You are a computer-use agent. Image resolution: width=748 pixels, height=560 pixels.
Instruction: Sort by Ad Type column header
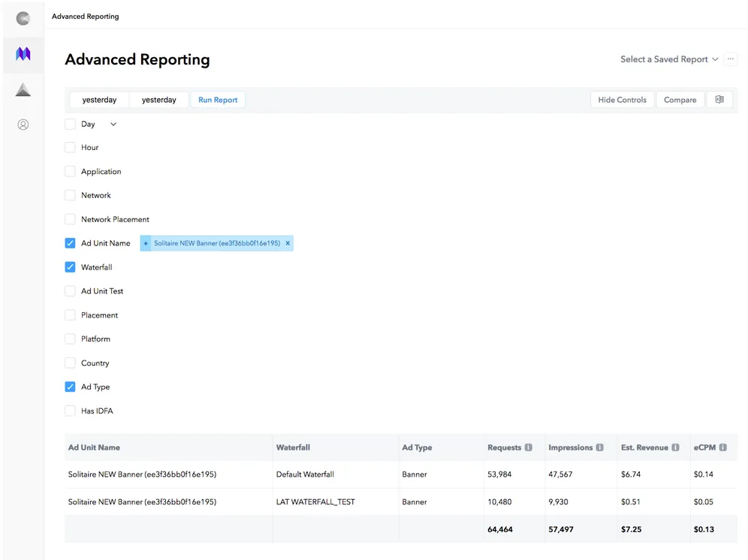[417, 447]
